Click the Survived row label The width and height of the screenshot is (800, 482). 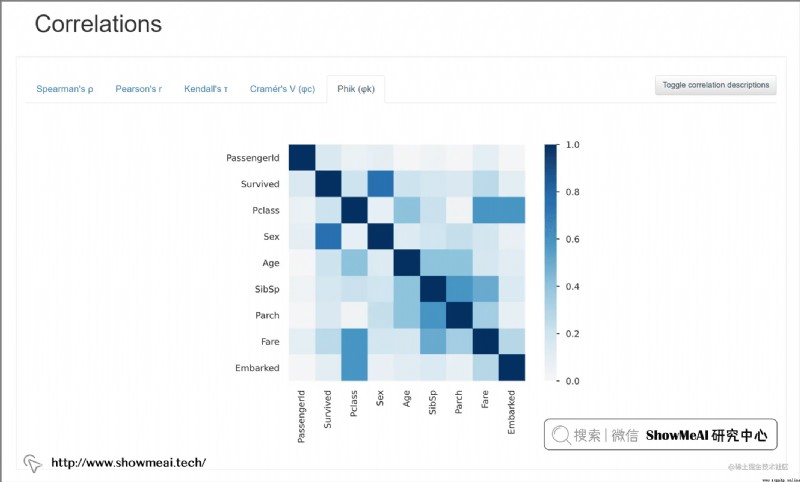[260, 184]
